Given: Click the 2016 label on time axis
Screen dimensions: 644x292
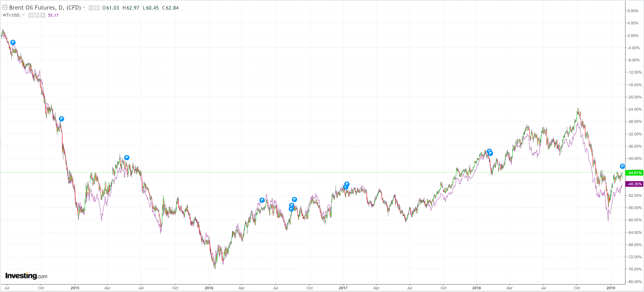Looking at the screenshot, I should (209, 288).
